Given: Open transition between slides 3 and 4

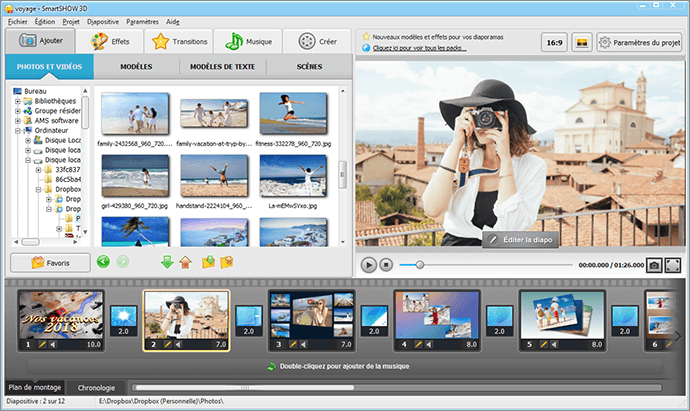Looking at the screenshot, I should click(x=374, y=321).
